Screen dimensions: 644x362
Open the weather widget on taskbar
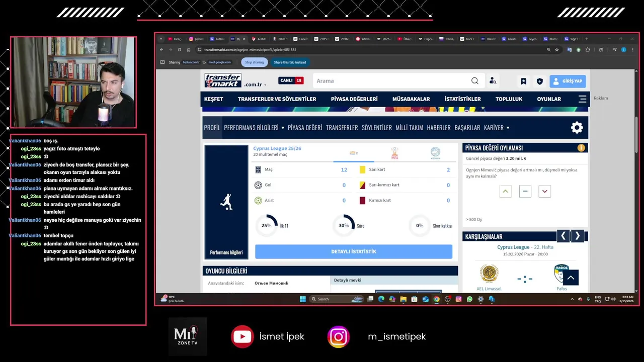[x=173, y=299]
